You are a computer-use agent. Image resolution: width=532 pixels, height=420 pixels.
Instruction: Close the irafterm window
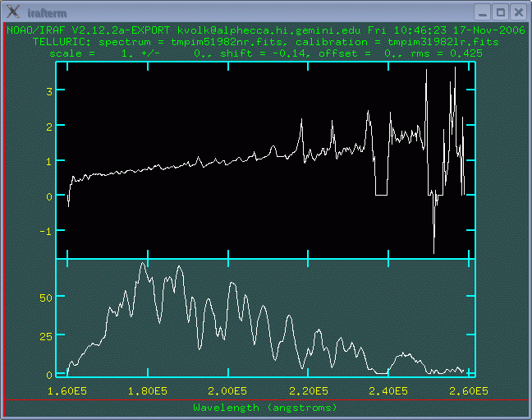pos(518,12)
